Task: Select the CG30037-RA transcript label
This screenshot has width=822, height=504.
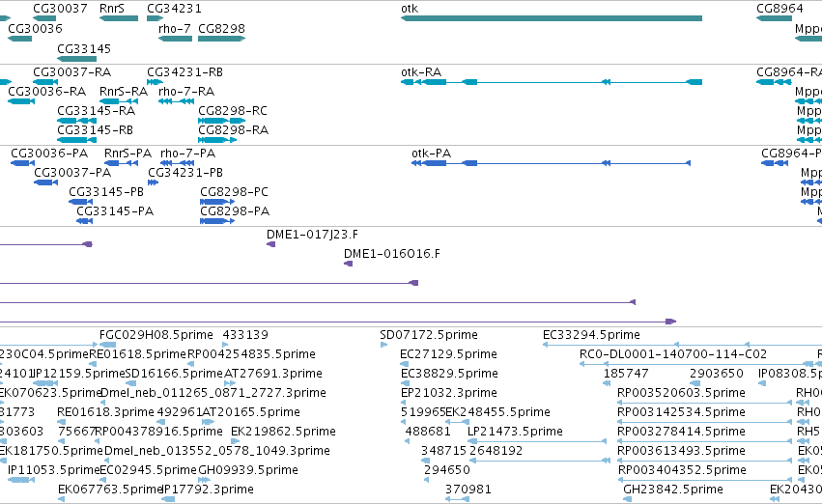Action: 72,72
